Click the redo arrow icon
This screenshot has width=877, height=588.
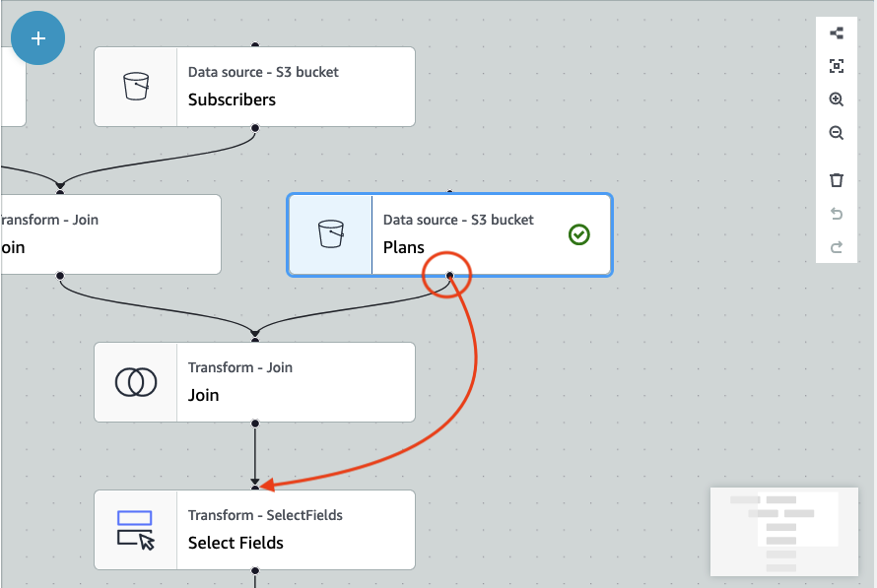(x=837, y=247)
